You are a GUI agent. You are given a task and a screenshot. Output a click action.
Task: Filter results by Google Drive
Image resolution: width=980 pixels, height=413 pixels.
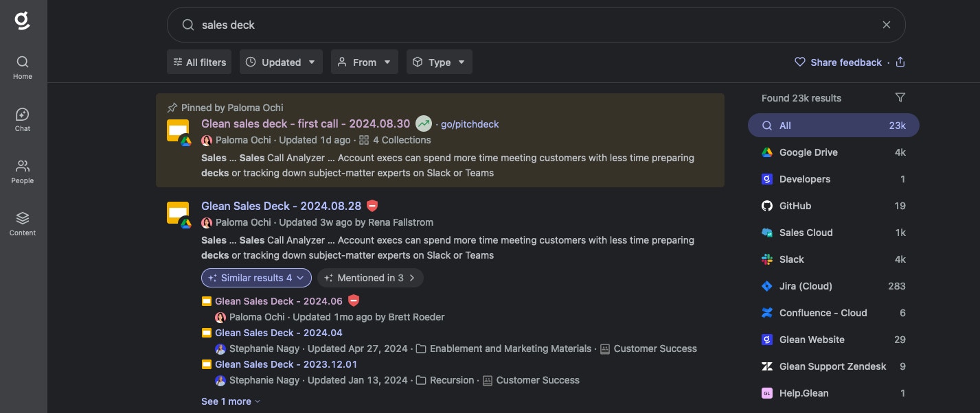833,152
